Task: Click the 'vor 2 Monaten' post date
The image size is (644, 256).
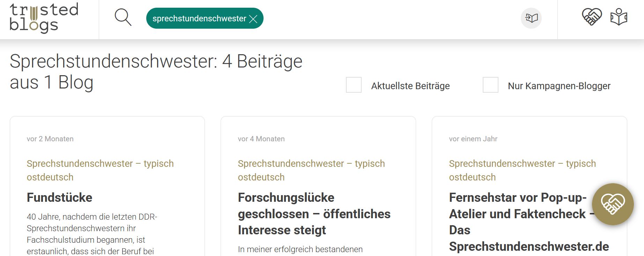Action: [x=50, y=139]
